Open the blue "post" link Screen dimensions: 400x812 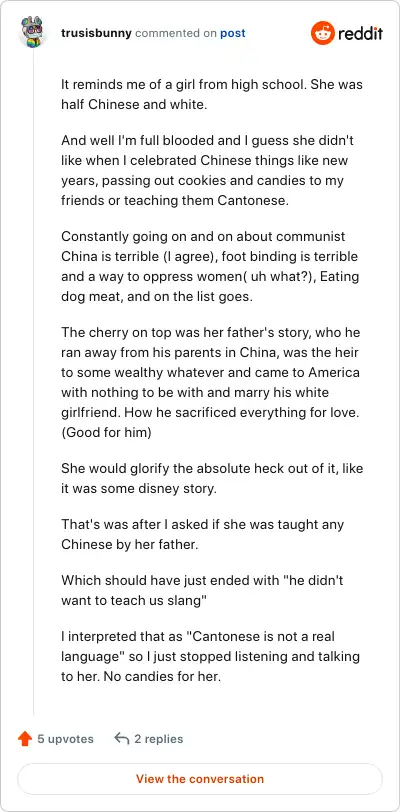(233, 34)
